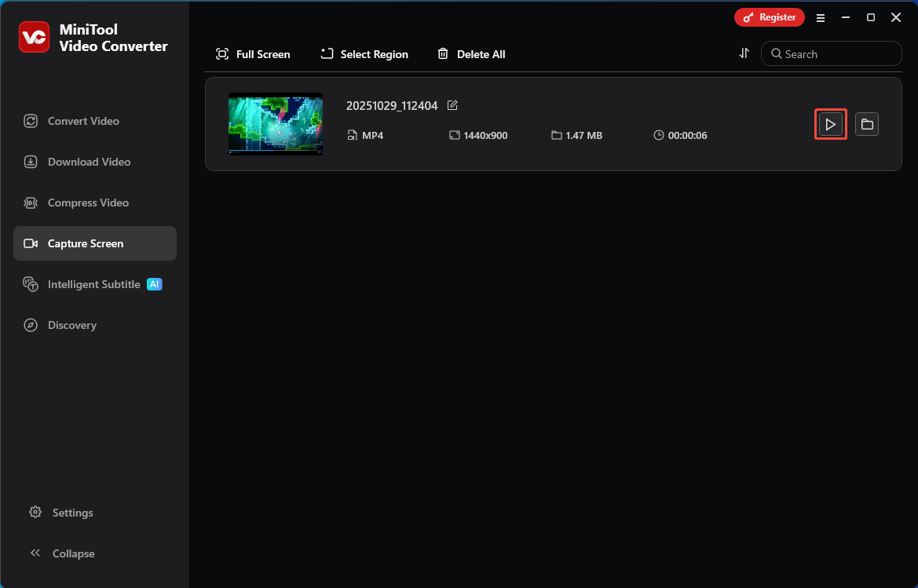
Task: Switch to the Convert Video tab
Action: pos(83,121)
